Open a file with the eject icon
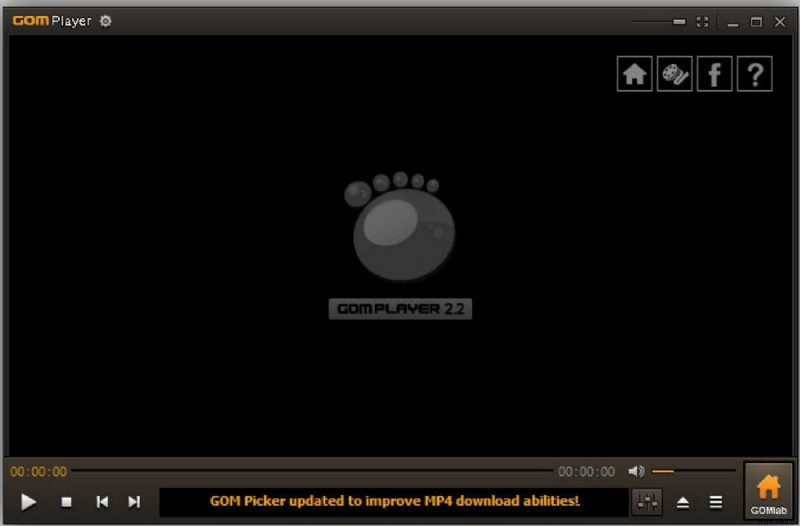 (683, 503)
